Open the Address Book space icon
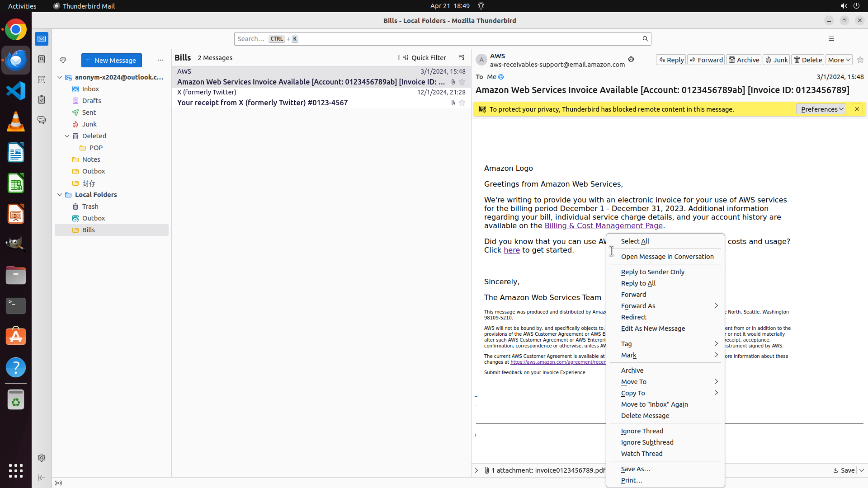This screenshot has width=868, height=488. pos(42,59)
